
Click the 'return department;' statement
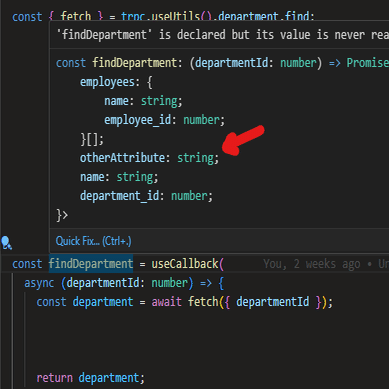[x=91, y=378]
